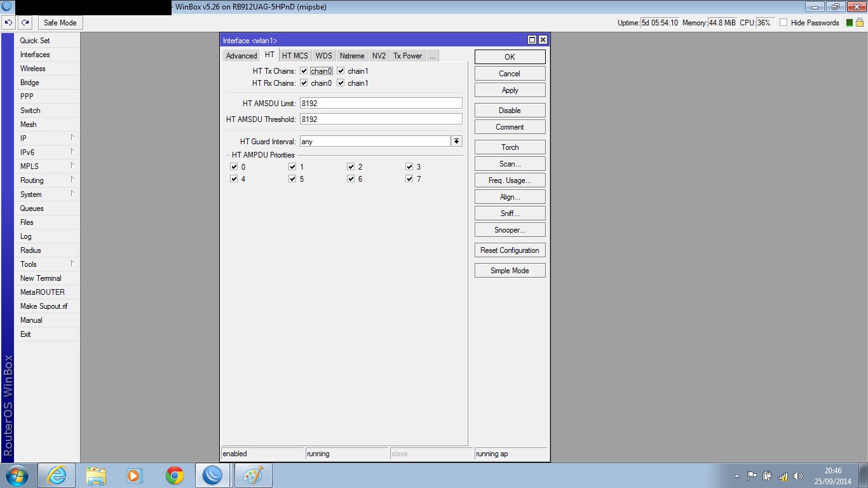
Task: Uncheck HT AMPDU priority 1
Action: click(x=292, y=166)
